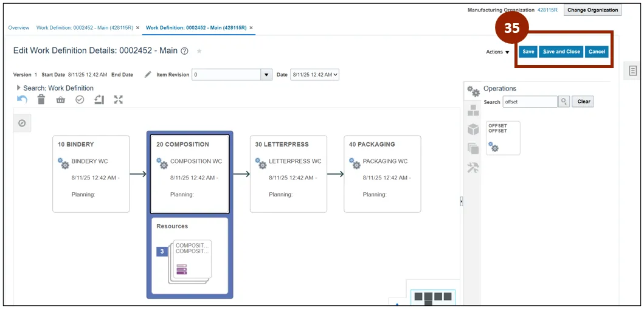Image resolution: width=644 pixels, height=309 pixels.
Task: Click the basket icon in diagram toolbar
Action: tap(60, 100)
